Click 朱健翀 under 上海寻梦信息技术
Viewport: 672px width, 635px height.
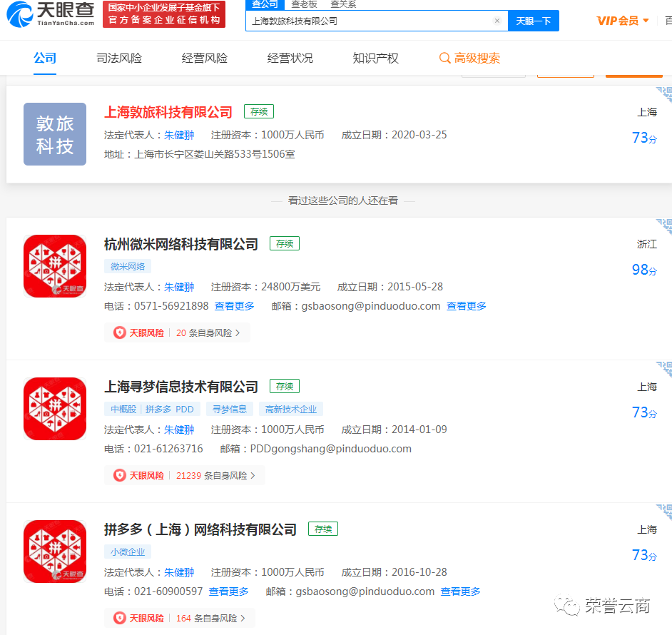point(179,430)
